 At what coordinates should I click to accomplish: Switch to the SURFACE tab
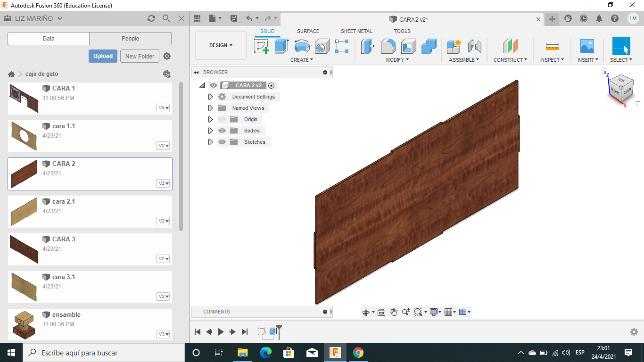pos(308,31)
